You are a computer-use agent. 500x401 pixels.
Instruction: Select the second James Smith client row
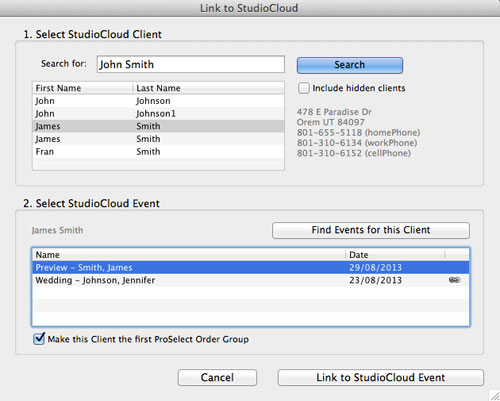pos(158,139)
